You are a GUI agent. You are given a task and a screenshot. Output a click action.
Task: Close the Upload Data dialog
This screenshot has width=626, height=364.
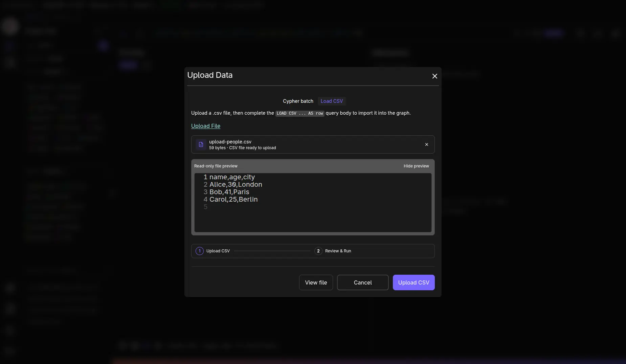(434, 76)
